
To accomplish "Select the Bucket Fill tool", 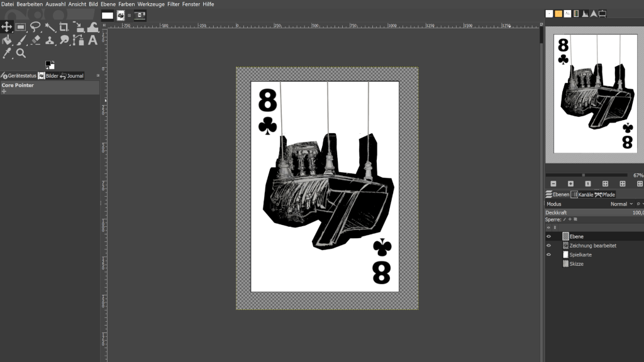I will [x=6, y=40].
